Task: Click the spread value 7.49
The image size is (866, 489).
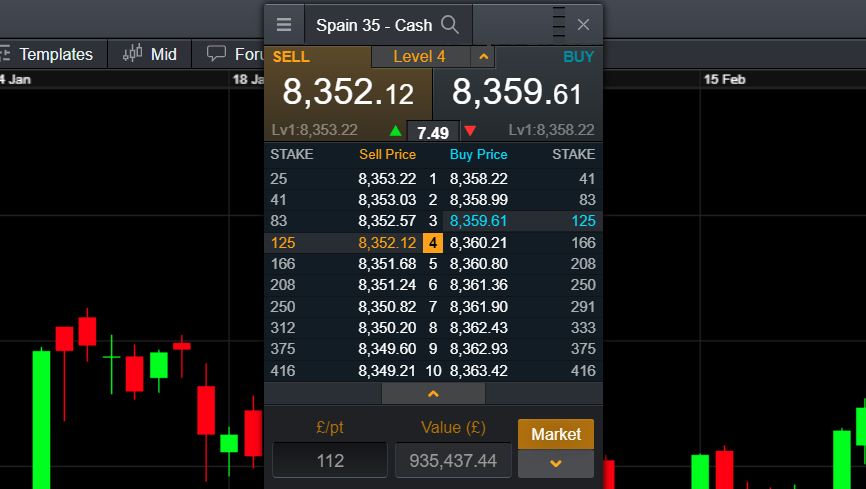Action: pyautogui.click(x=433, y=133)
